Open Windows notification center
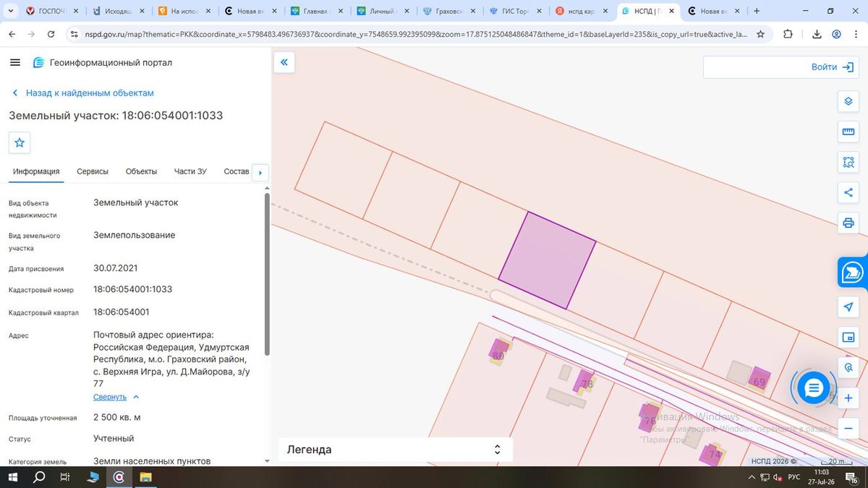This screenshot has height=488, width=868. pyautogui.click(x=854, y=477)
